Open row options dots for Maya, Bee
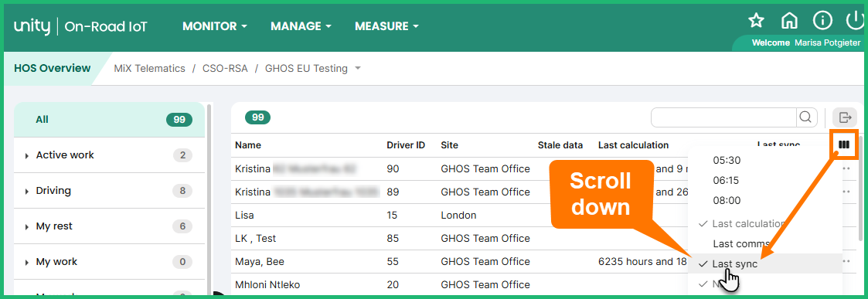This screenshot has width=868, height=299. coord(846,261)
